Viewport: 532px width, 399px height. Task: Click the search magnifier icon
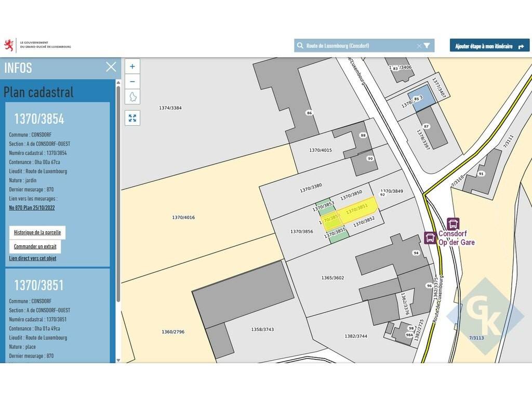[x=300, y=46]
